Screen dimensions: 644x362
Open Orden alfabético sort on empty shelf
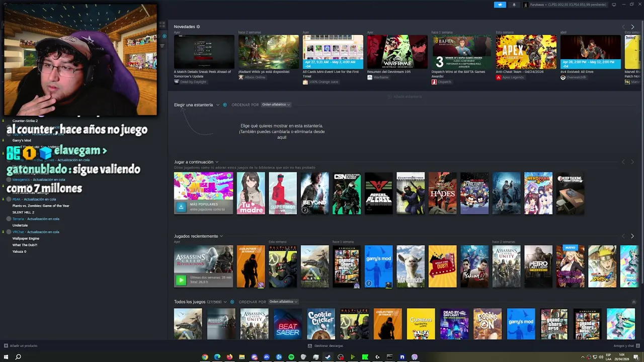276,105
